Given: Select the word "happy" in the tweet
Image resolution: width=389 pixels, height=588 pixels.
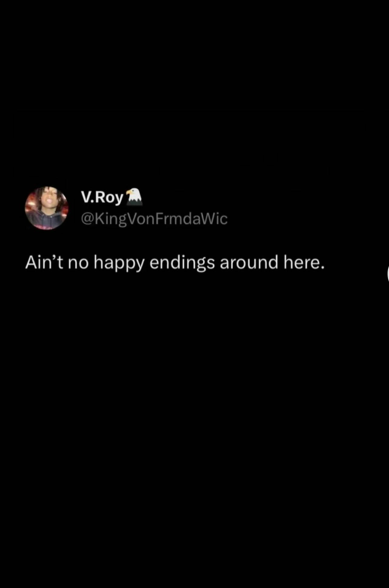Looking at the screenshot, I should 119,263.
